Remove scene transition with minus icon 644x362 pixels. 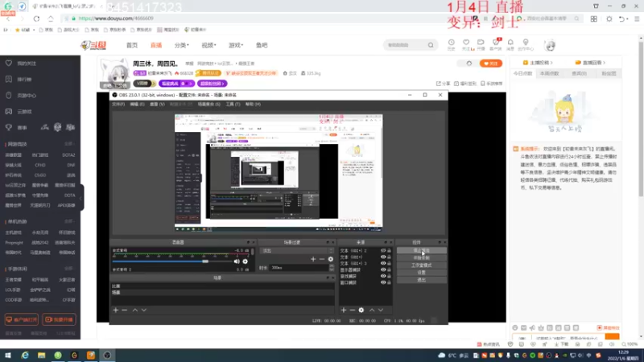pyautogui.click(x=321, y=259)
